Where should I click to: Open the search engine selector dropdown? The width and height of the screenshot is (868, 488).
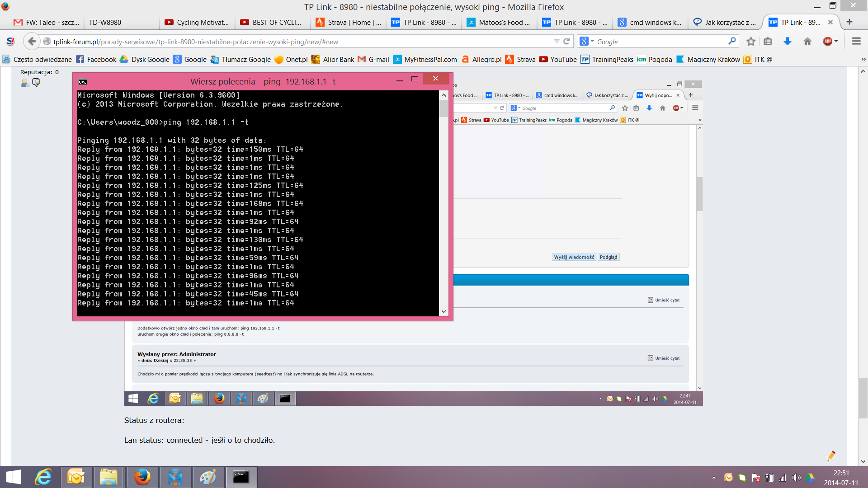tap(587, 42)
